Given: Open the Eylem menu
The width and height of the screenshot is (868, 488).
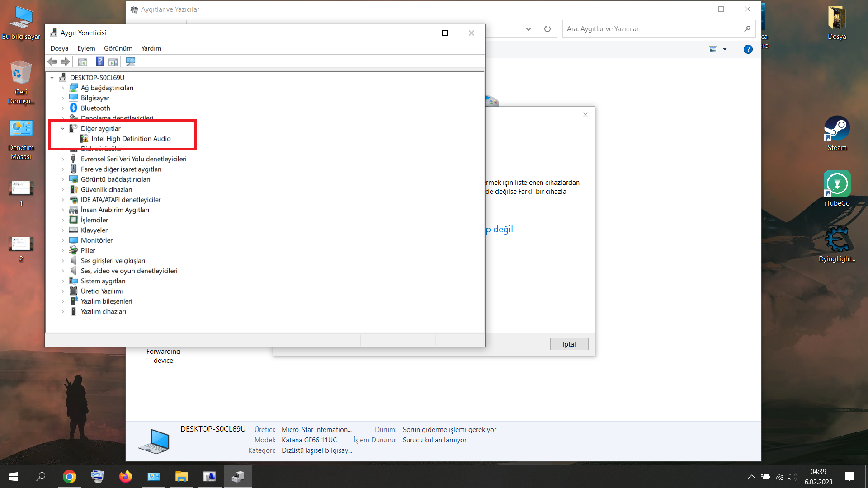Looking at the screenshot, I should coord(86,48).
